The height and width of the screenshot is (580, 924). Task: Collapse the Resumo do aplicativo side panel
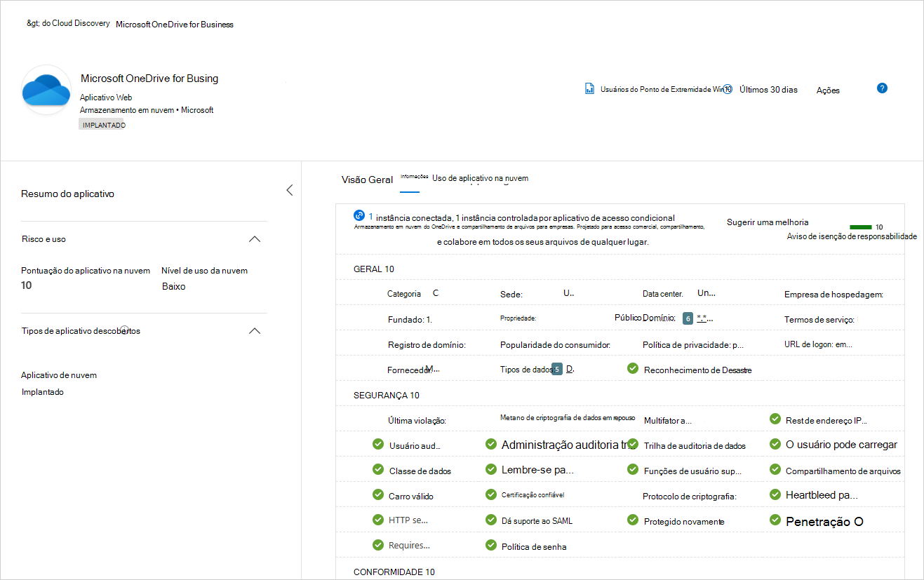(x=289, y=190)
